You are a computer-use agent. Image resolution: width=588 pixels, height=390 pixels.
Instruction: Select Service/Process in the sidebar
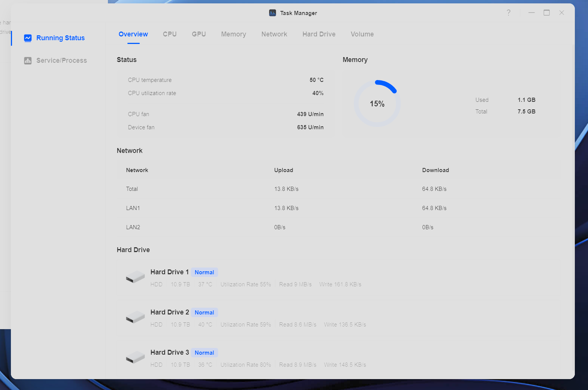61,60
